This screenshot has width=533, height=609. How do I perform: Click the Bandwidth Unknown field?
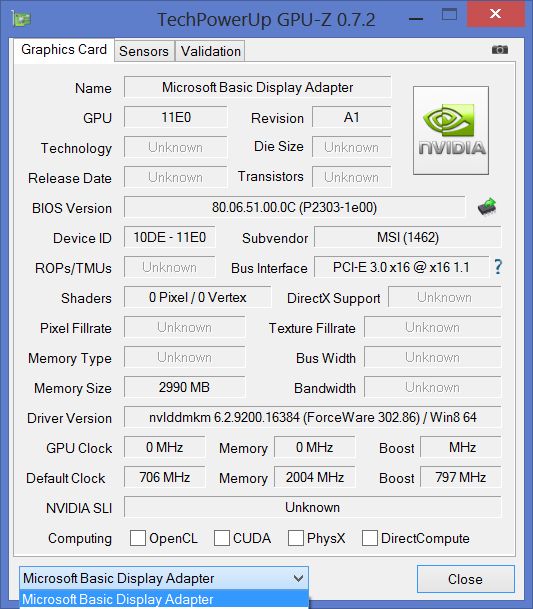pos(433,387)
